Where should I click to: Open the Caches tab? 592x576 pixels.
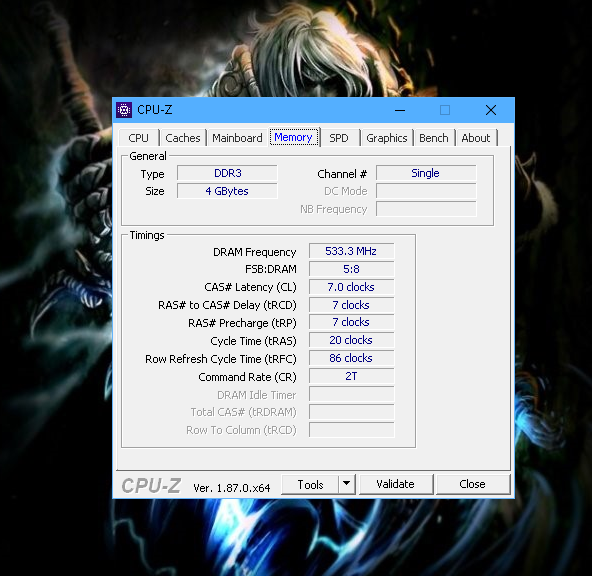point(183,138)
